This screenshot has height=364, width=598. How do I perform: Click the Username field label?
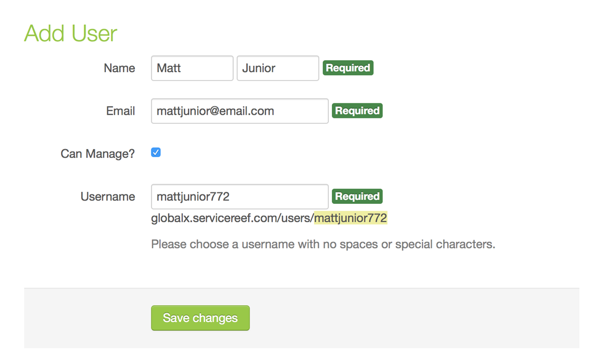coord(107,196)
